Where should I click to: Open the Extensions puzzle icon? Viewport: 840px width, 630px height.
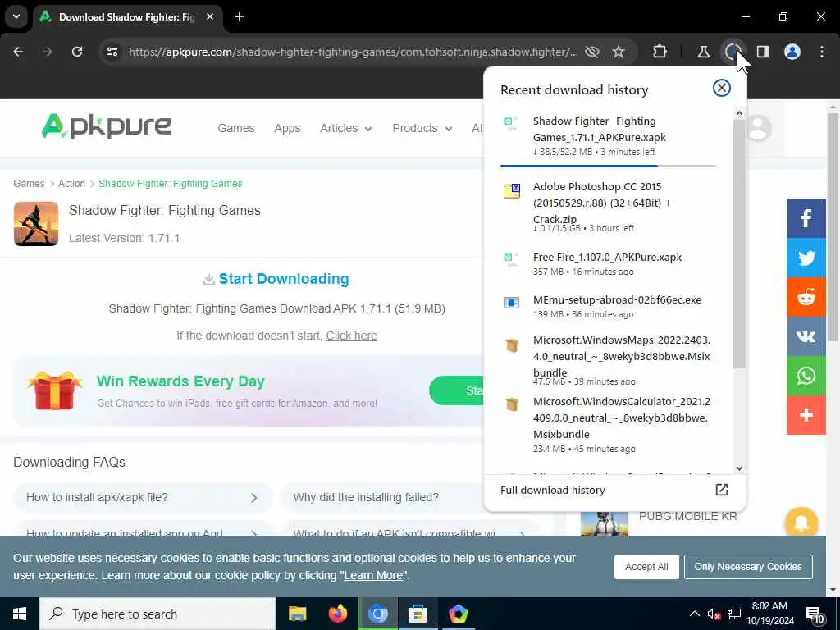[x=660, y=52]
